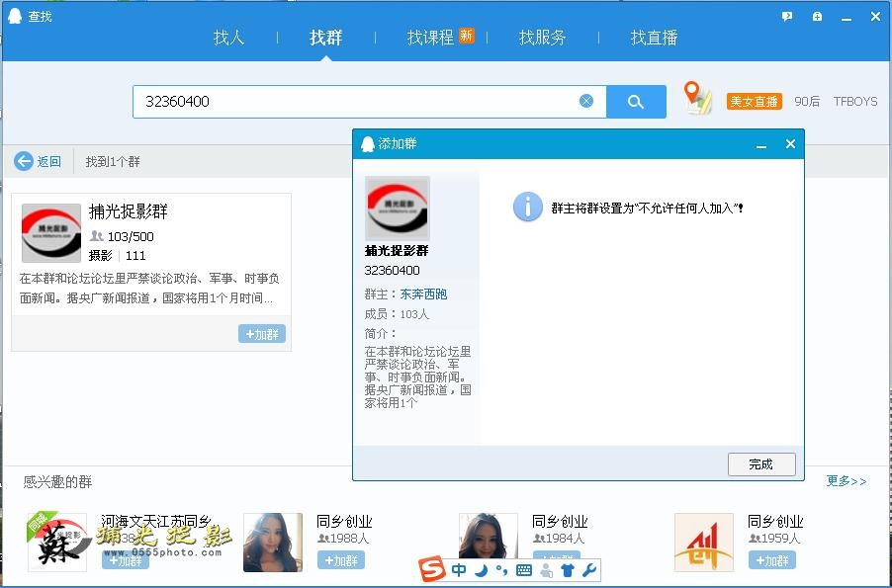Toggle the Sogou moon half-width icon
The width and height of the screenshot is (892, 588).
(482, 570)
